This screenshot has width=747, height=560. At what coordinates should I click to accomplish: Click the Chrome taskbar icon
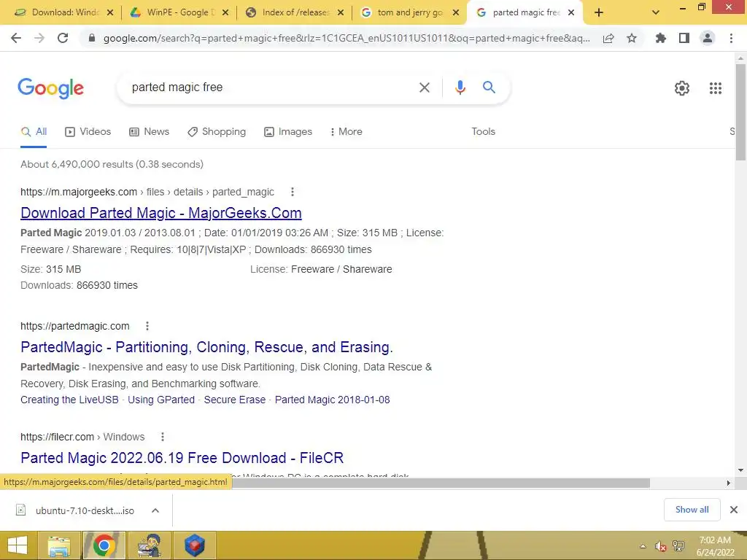pyautogui.click(x=104, y=545)
